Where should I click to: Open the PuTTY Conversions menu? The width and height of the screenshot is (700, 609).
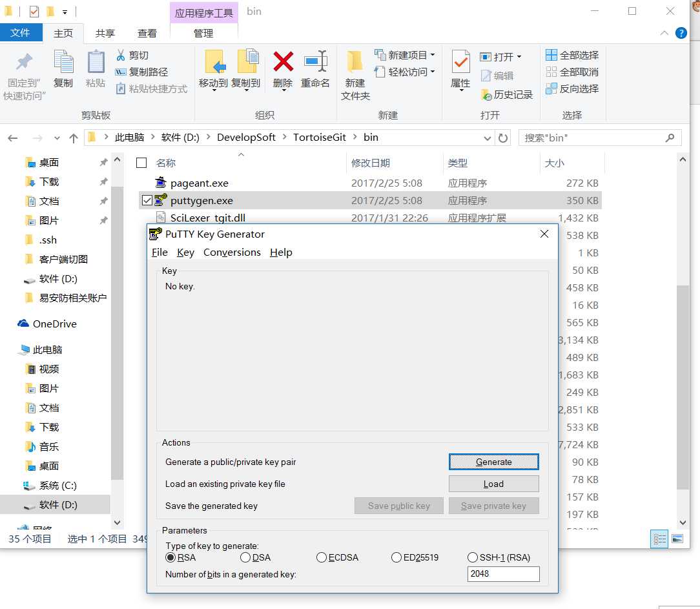(x=232, y=253)
